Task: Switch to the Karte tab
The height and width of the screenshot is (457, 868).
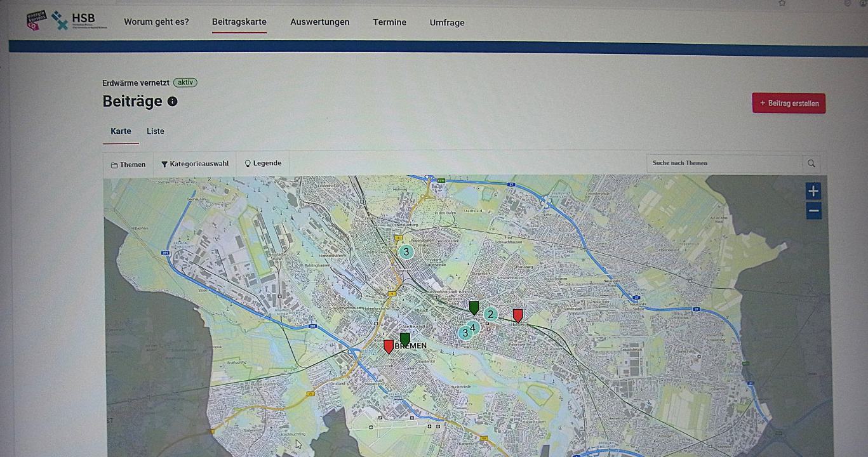Action: pyautogui.click(x=121, y=131)
